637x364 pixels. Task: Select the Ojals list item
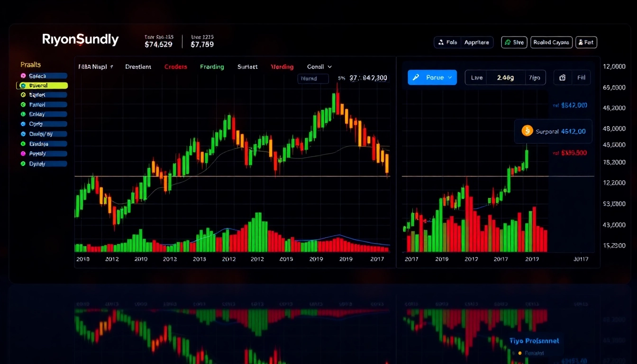click(44, 124)
